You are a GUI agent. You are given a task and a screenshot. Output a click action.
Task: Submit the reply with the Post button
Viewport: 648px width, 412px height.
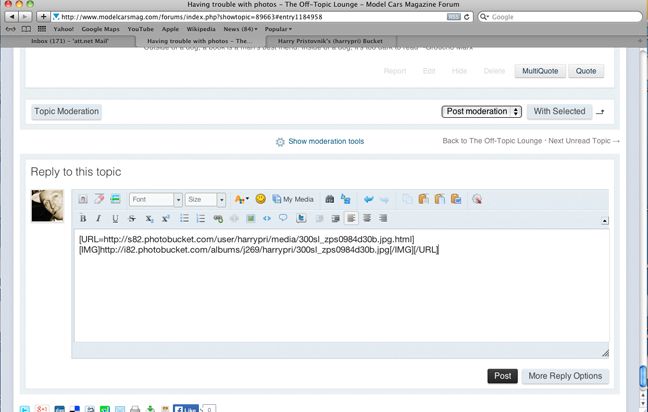[503, 376]
